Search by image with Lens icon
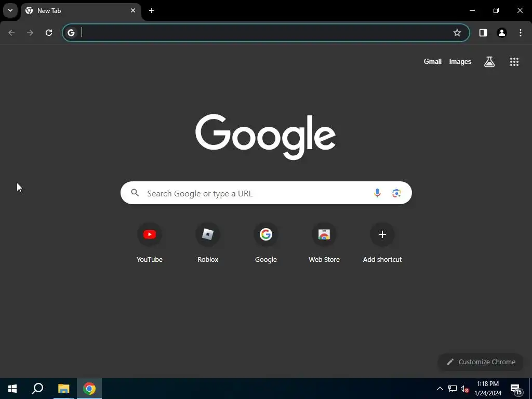The width and height of the screenshot is (532, 399). pyautogui.click(x=396, y=193)
